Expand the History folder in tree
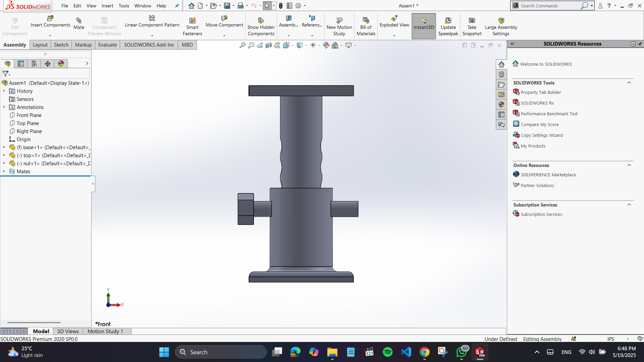 click(4, 91)
